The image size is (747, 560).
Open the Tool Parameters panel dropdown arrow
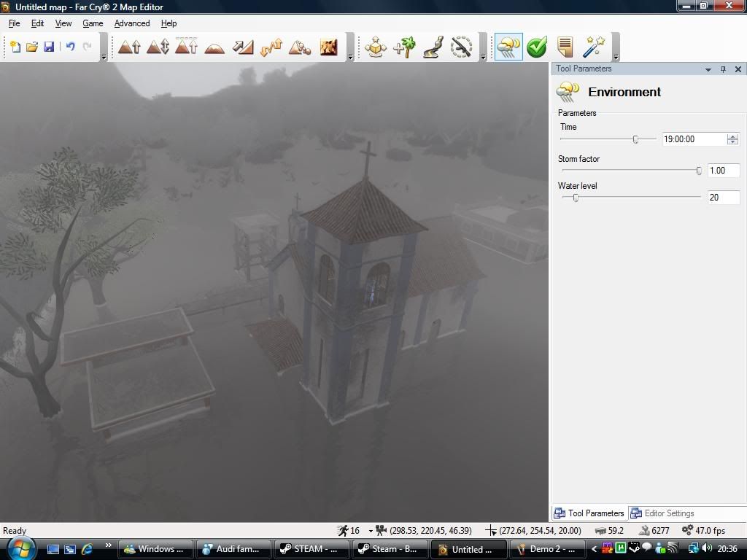708,69
